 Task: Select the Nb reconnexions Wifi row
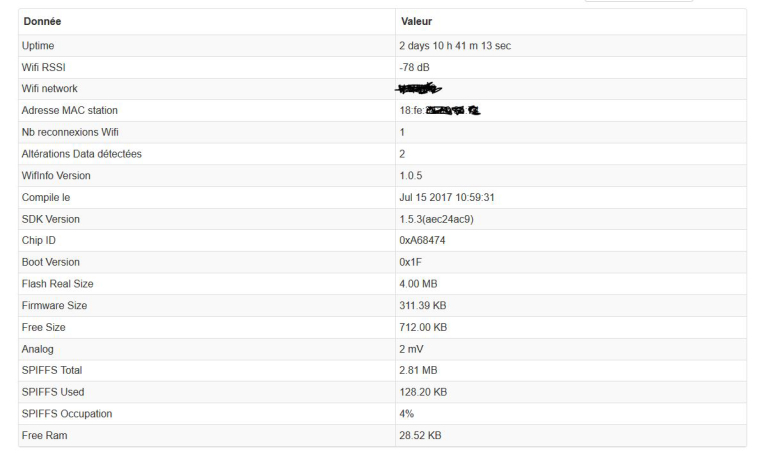click(x=382, y=132)
